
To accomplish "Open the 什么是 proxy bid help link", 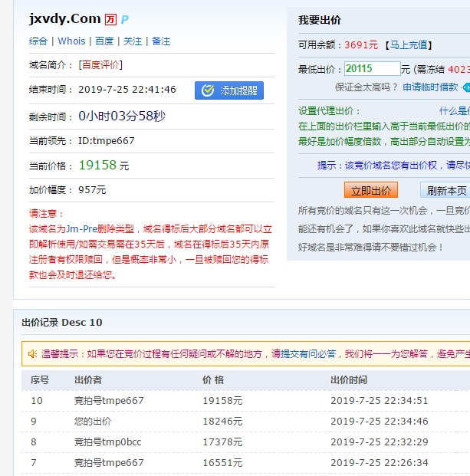I will coord(455,111).
